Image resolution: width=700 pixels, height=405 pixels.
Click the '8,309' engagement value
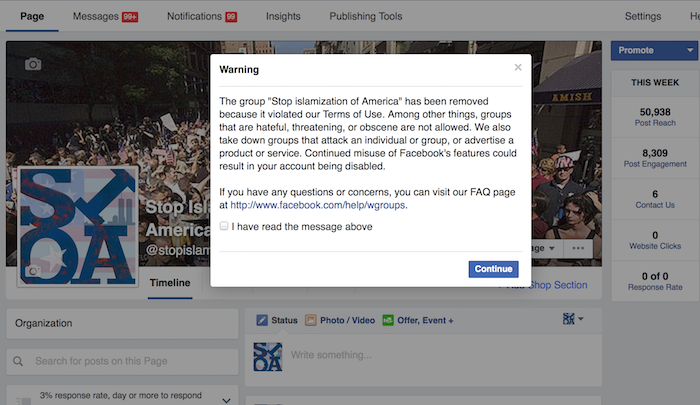tap(655, 153)
